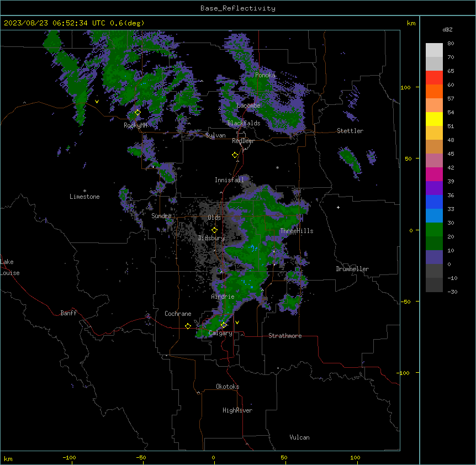Click the Innisfail label

229,180
